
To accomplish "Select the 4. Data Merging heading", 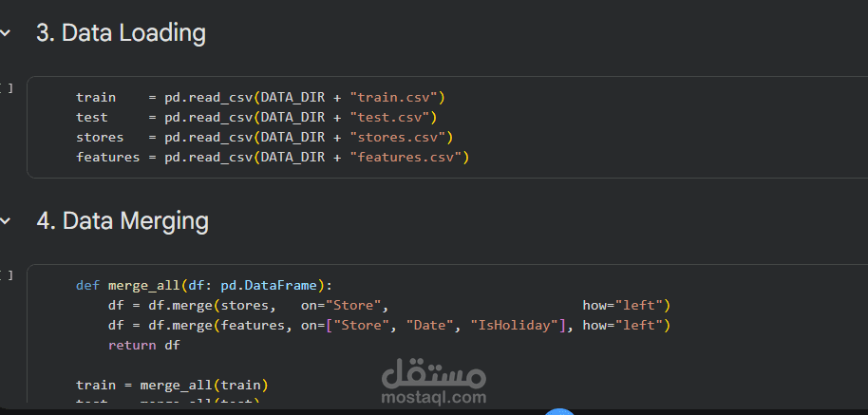I will click(123, 220).
